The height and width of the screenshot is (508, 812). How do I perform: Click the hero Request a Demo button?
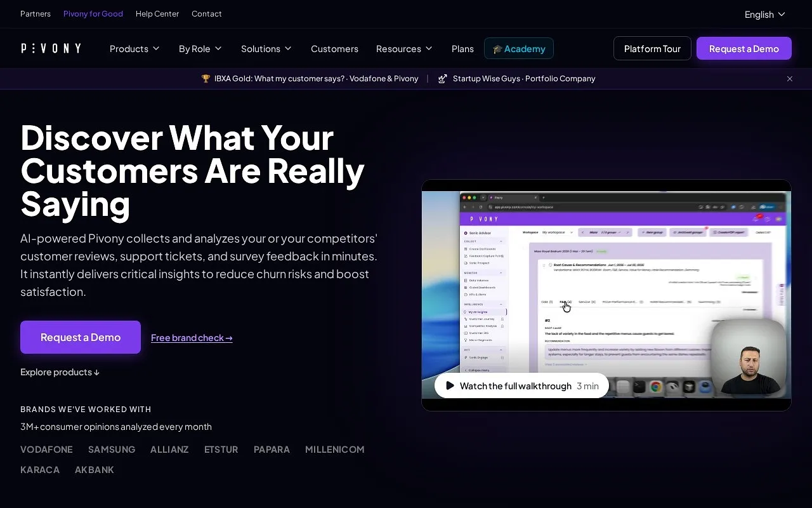(x=81, y=337)
